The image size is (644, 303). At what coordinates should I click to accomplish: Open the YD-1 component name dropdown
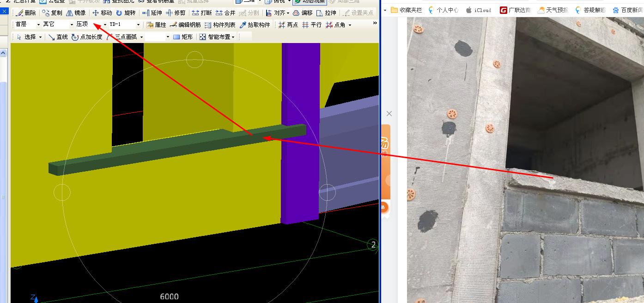[125, 25]
